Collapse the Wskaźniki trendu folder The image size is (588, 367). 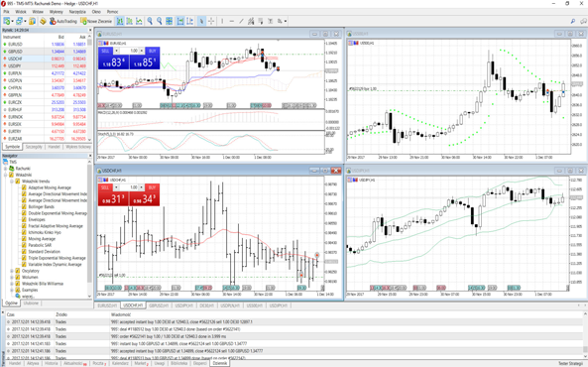click(x=12, y=182)
